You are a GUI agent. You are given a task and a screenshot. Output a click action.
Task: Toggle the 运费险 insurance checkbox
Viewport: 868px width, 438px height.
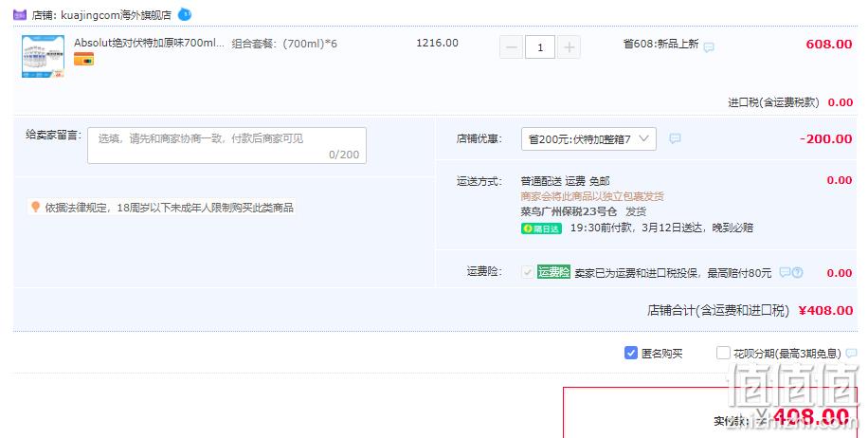[x=528, y=272]
